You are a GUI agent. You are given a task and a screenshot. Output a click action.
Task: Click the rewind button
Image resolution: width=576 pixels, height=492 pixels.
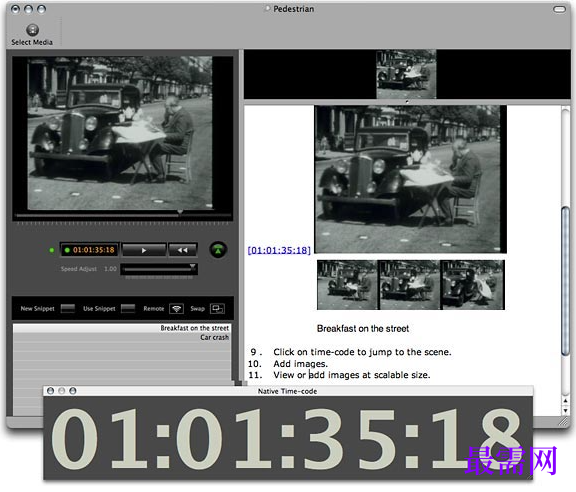[183, 250]
